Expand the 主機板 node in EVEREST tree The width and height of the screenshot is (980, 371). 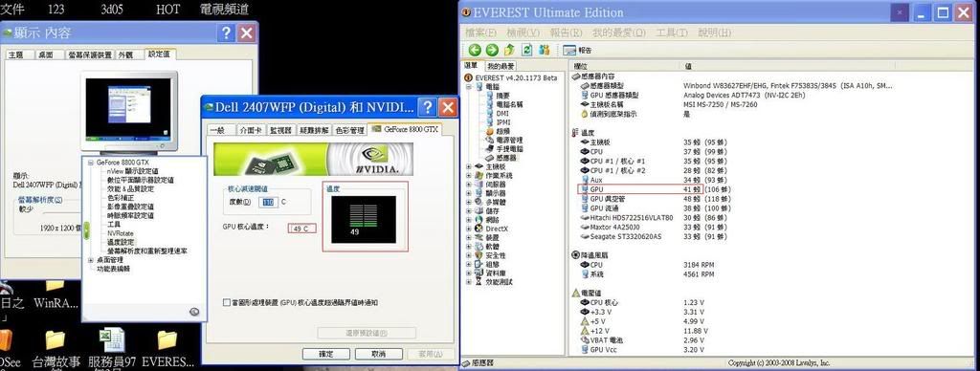pyautogui.click(x=469, y=166)
